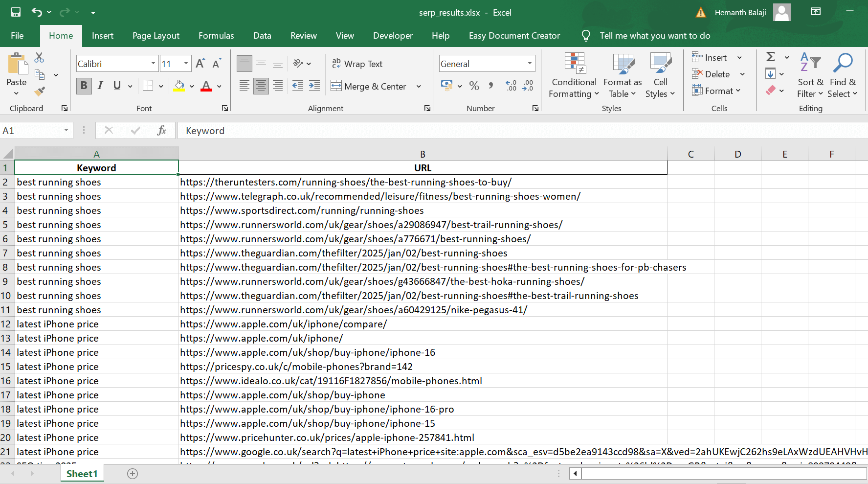Switch to the Formulas tab
868x484 pixels.
point(216,35)
